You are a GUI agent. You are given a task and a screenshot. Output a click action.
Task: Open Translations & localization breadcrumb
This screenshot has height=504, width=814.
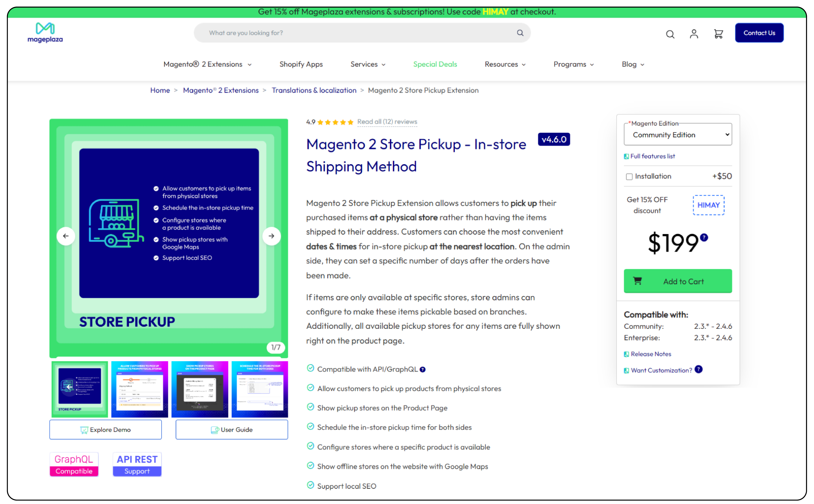pos(314,90)
